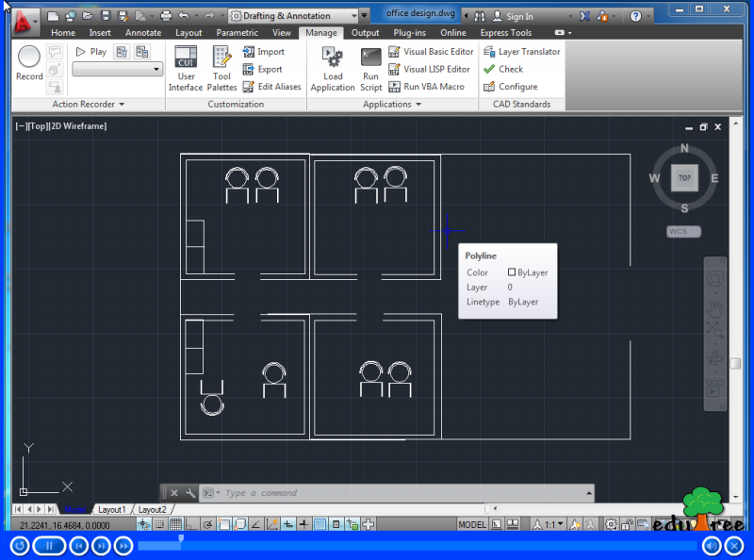The image size is (754, 560).
Task: Click the Record action button
Action: point(29,63)
